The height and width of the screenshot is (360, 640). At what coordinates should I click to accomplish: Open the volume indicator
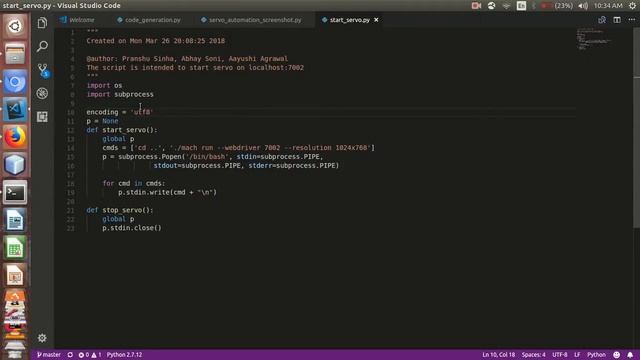coord(583,6)
